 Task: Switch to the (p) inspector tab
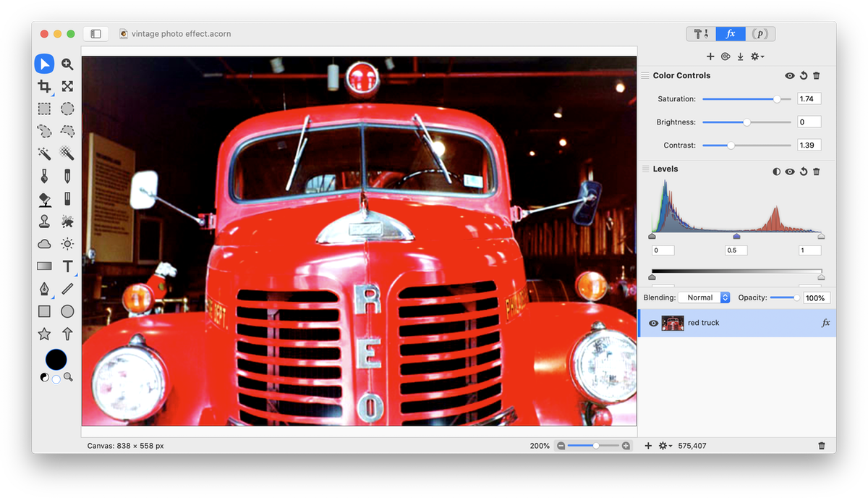(x=759, y=34)
